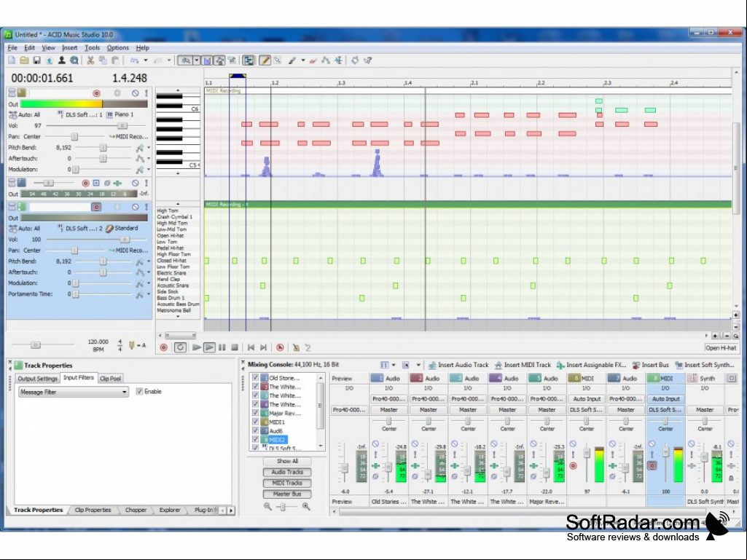Uncheck MIDI1 in the channel list
The height and width of the screenshot is (560, 747).
(x=255, y=422)
